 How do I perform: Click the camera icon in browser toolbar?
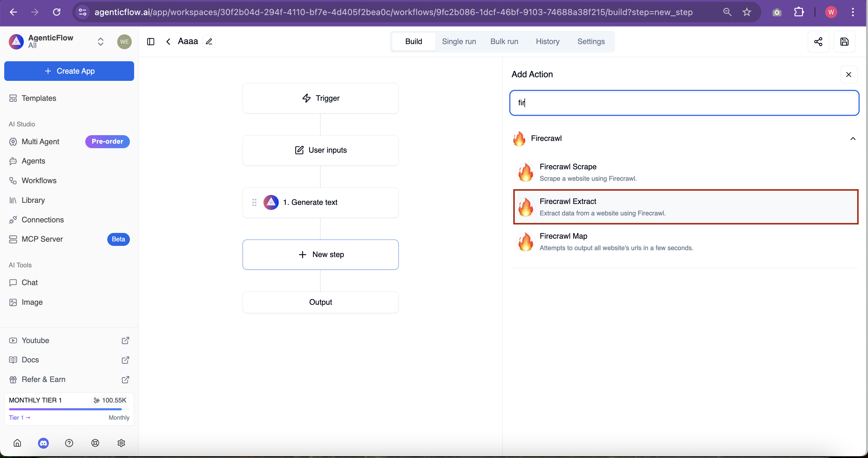777,12
